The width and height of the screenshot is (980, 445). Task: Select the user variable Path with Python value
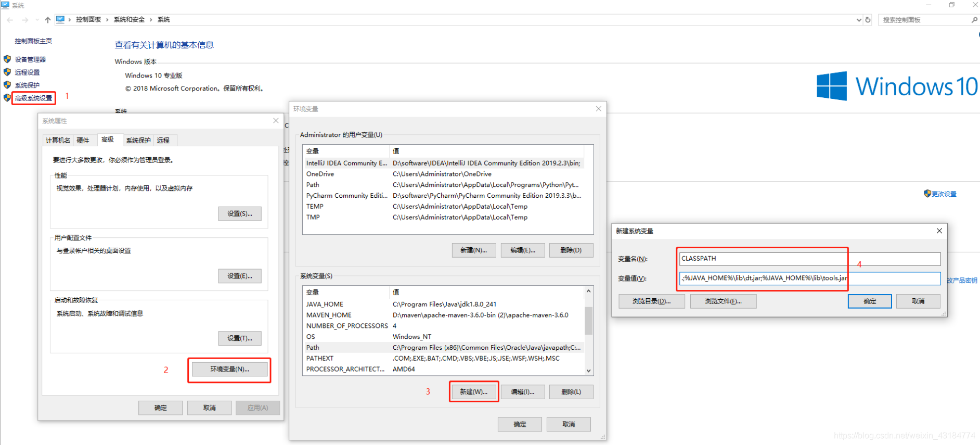[x=443, y=185]
